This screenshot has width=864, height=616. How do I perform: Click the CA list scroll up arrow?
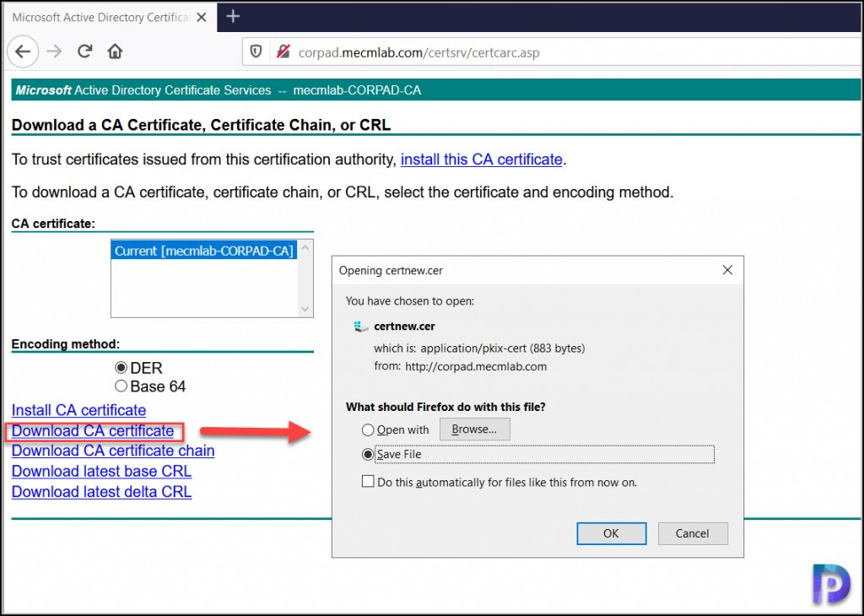pos(305,248)
